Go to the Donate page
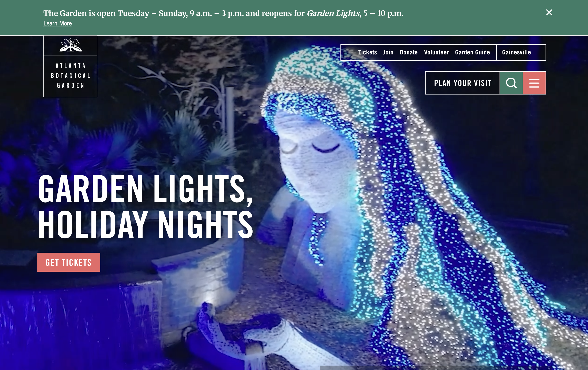The width and height of the screenshot is (588, 370). coord(408,52)
